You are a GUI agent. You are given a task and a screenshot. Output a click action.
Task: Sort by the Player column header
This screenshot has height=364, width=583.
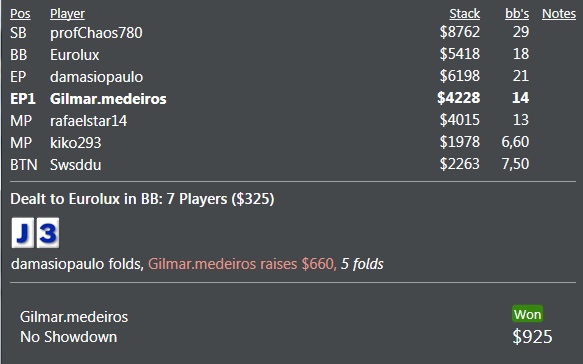[67, 14]
